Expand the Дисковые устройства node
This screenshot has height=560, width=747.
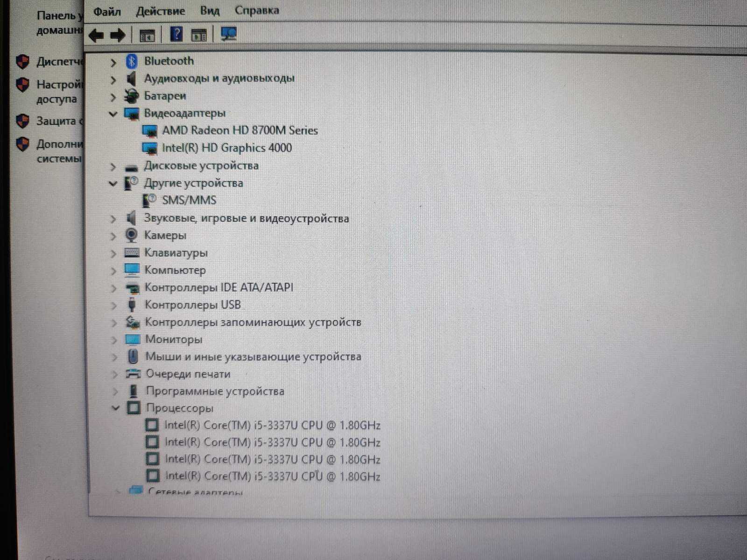click(113, 167)
